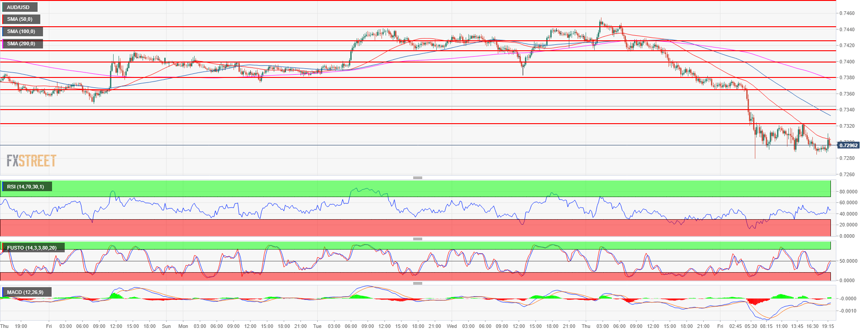This screenshot has width=868, height=332.
Task: Click the 0.7340 price axis label
Action: click(847, 110)
